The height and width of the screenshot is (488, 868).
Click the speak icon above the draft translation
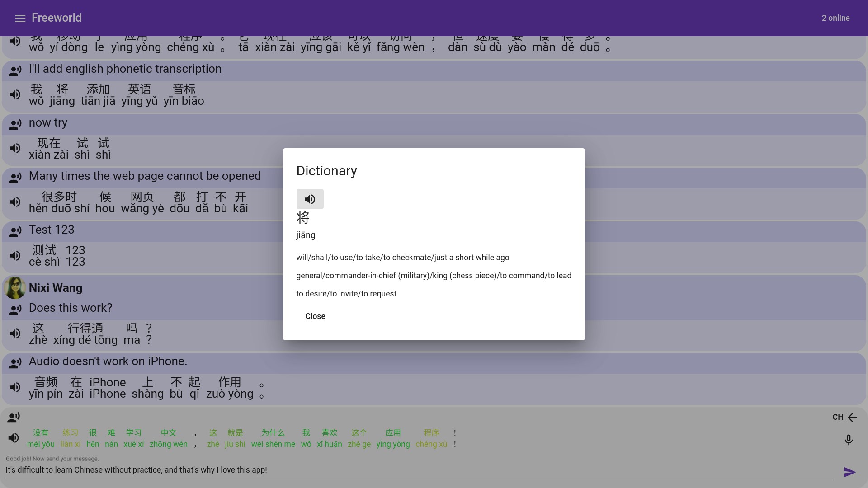pos(14,418)
